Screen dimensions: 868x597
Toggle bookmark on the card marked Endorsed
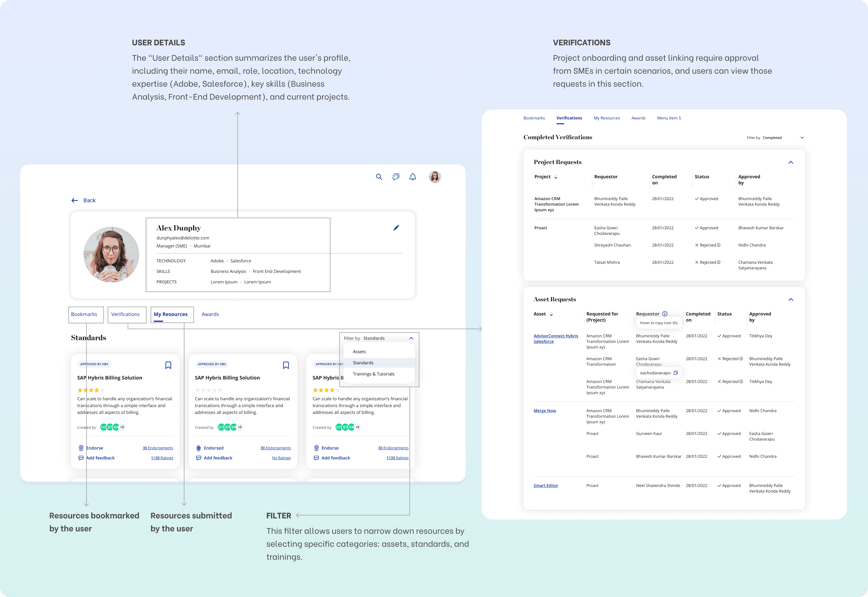coord(286,366)
